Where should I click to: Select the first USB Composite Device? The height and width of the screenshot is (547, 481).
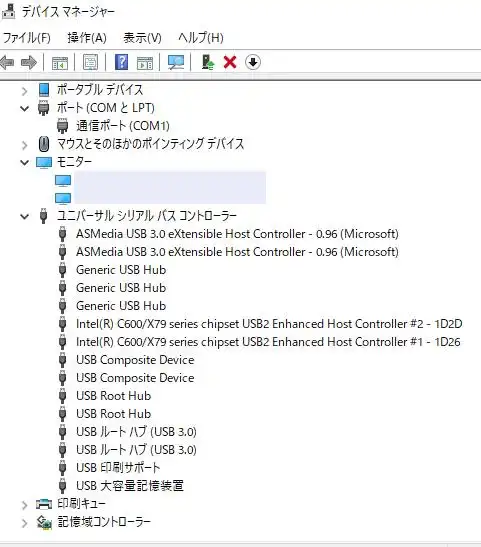point(135,360)
